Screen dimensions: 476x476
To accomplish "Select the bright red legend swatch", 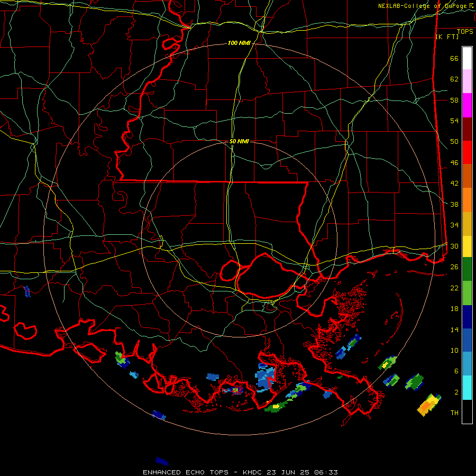I will click(x=467, y=152).
